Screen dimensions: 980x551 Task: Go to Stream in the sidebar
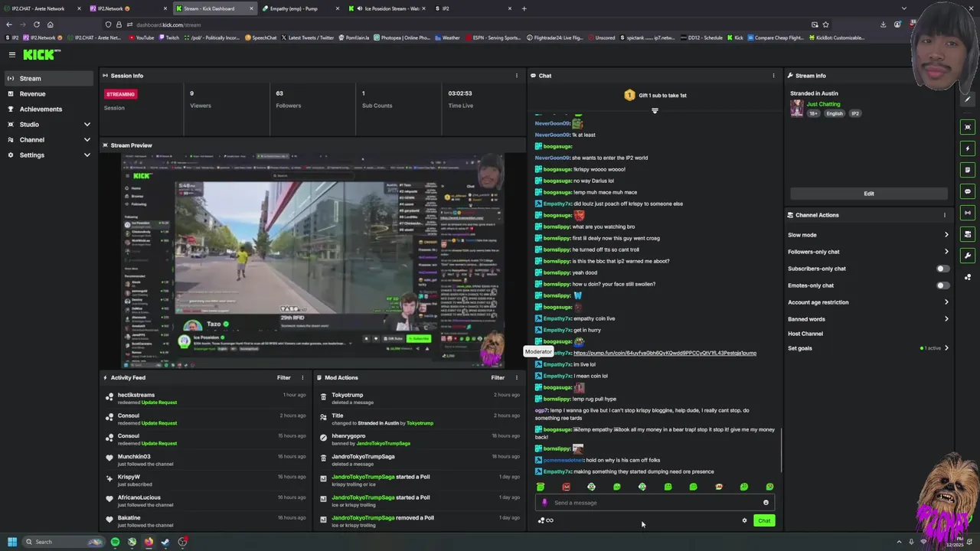[50, 78]
